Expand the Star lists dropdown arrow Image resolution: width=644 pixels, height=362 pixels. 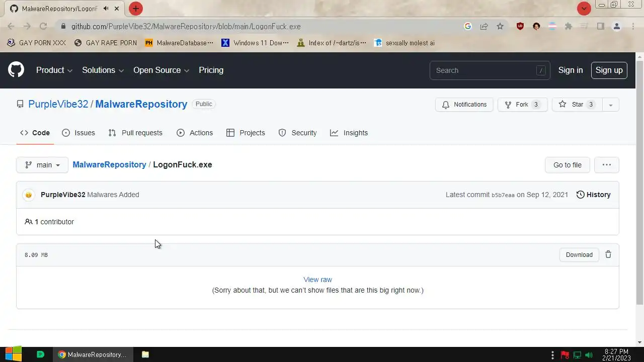pyautogui.click(x=611, y=105)
